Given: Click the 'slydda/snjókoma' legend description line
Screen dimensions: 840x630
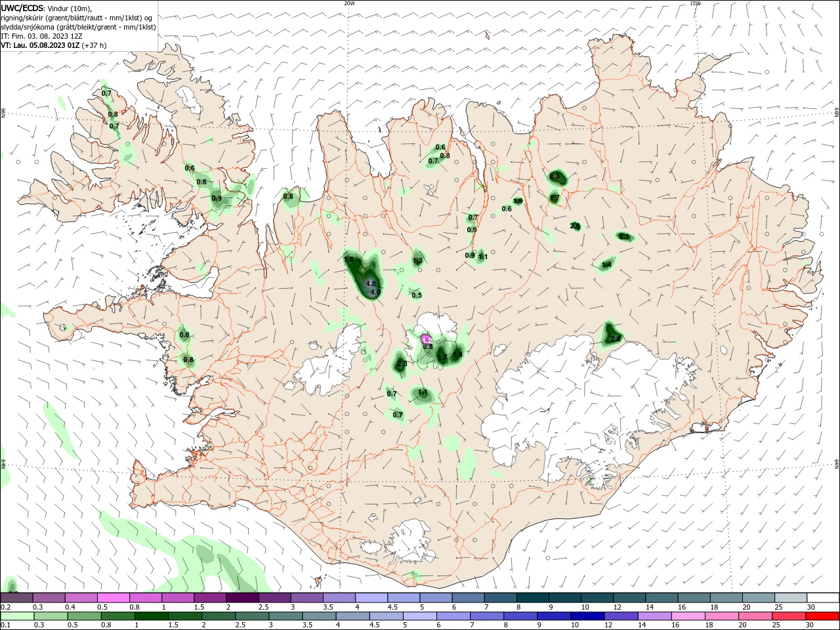Looking at the screenshot, I should (78, 27).
